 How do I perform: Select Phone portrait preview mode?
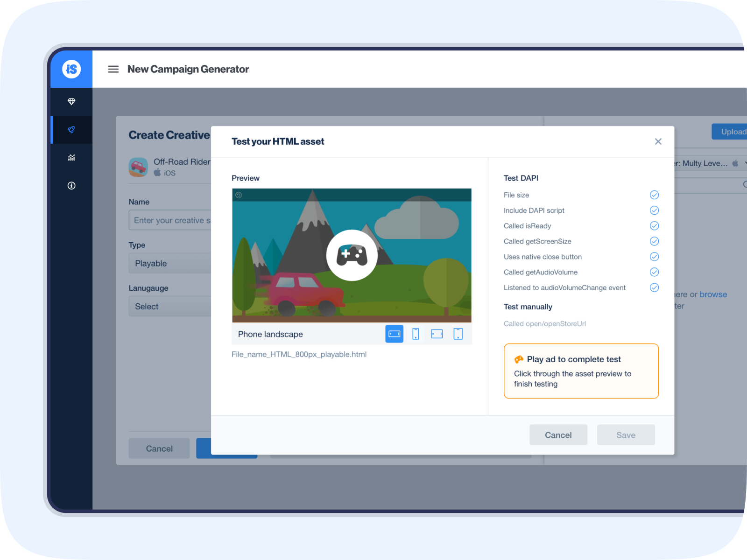(416, 334)
